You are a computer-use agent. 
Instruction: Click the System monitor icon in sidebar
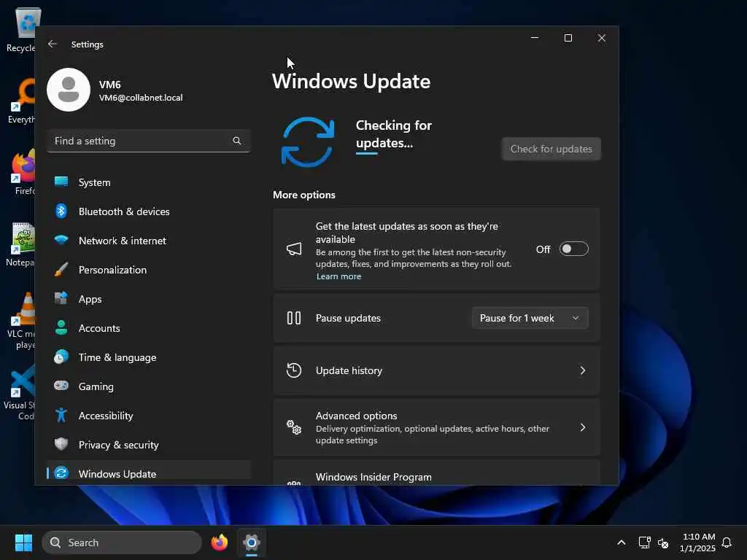[x=61, y=182]
